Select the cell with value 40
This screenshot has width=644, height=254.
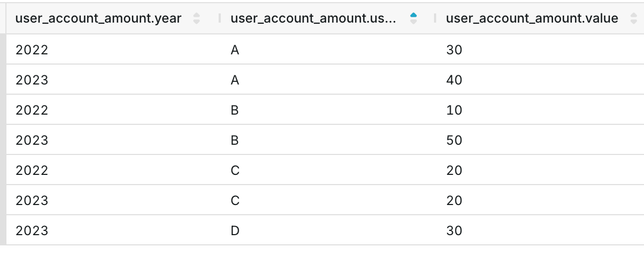pos(454,80)
